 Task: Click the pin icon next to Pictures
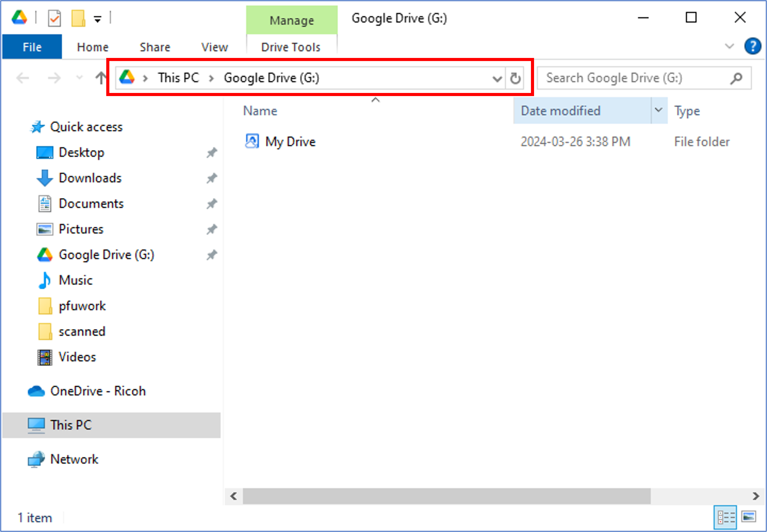click(x=212, y=229)
